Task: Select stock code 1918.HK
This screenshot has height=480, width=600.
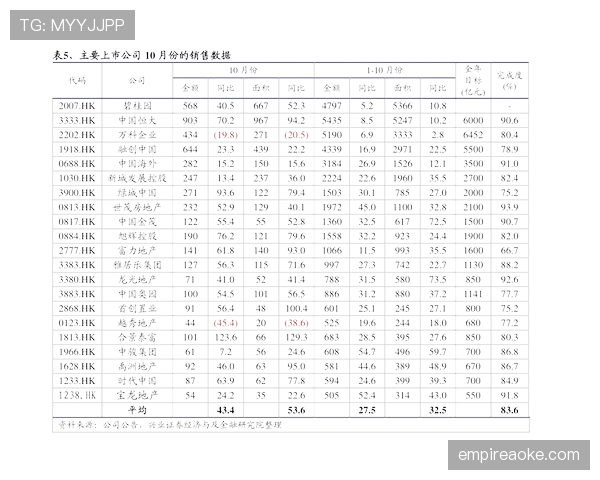Action: [77, 149]
